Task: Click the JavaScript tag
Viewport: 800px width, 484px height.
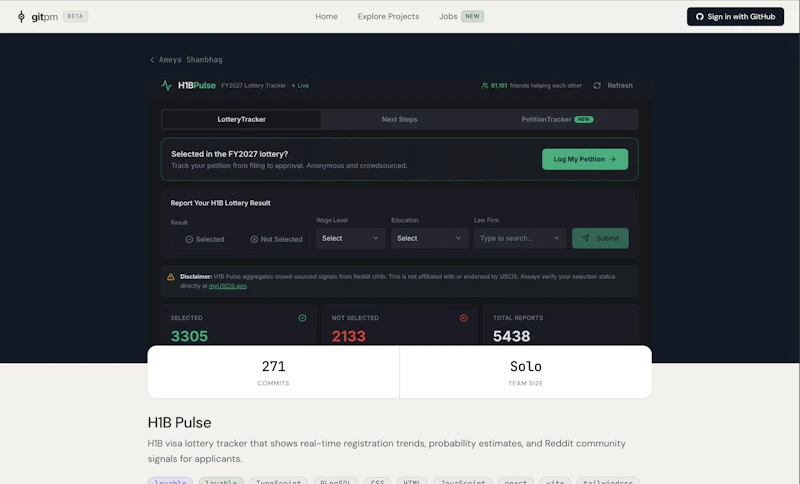Action: pos(463,481)
